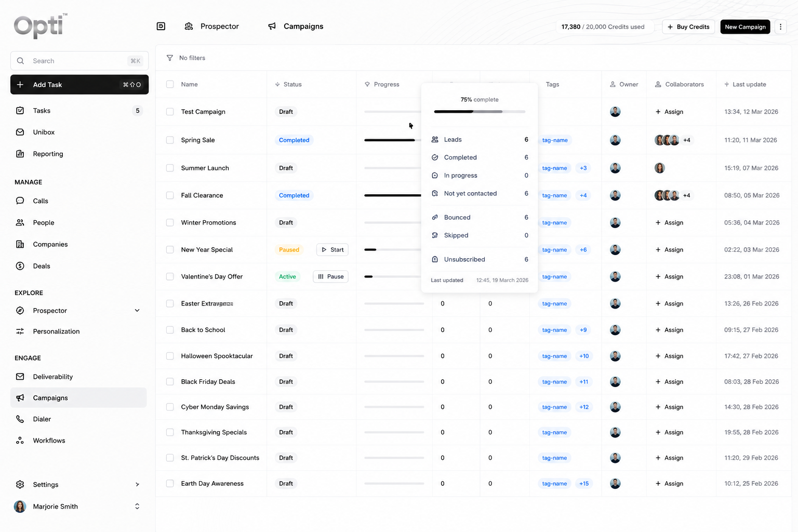Image resolution: width=798 pixels, height=532 pixels.
Task: Check the Summer Launch row checkbox
Action: 170,168
